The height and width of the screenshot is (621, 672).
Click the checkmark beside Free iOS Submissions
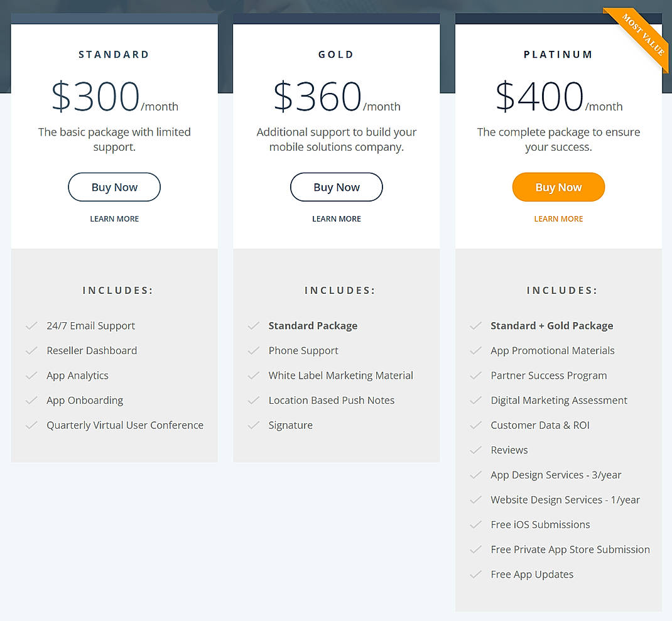click(476, 524)
